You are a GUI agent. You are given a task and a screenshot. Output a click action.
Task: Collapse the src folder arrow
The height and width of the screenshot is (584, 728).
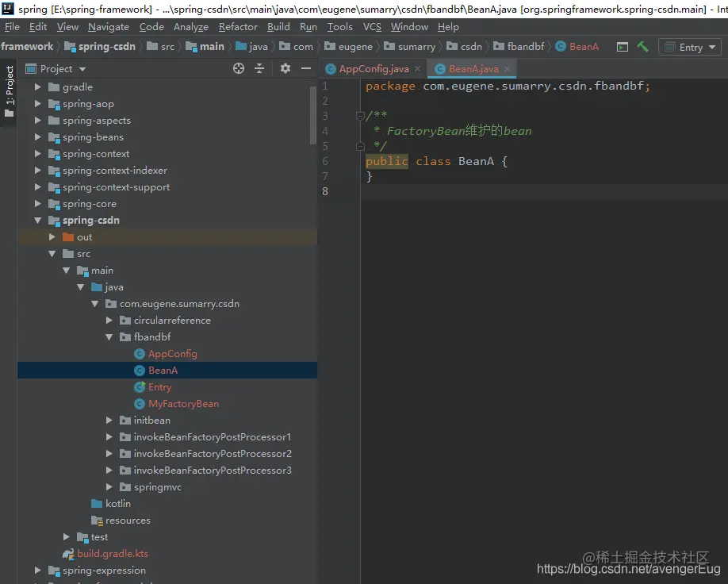coord(52,254)
